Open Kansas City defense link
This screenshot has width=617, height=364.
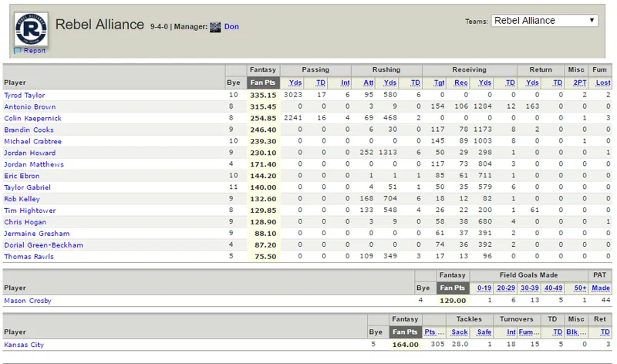point(24,345)
